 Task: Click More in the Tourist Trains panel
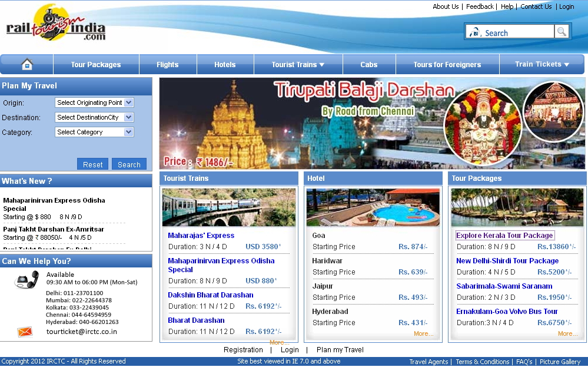279,342
